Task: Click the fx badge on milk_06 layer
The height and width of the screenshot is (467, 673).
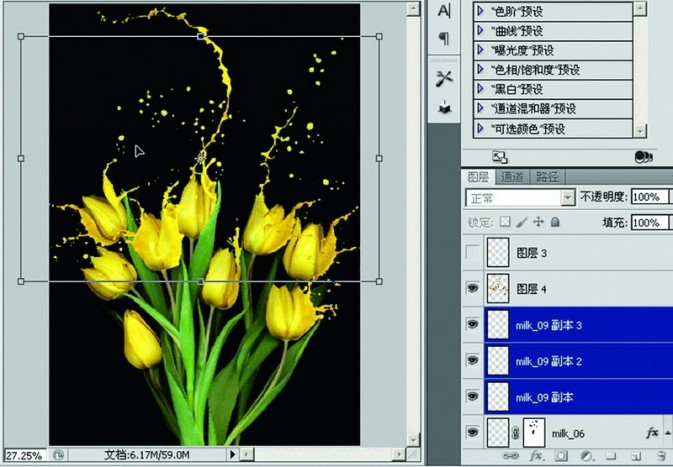Action: click(x=652, y=433)
